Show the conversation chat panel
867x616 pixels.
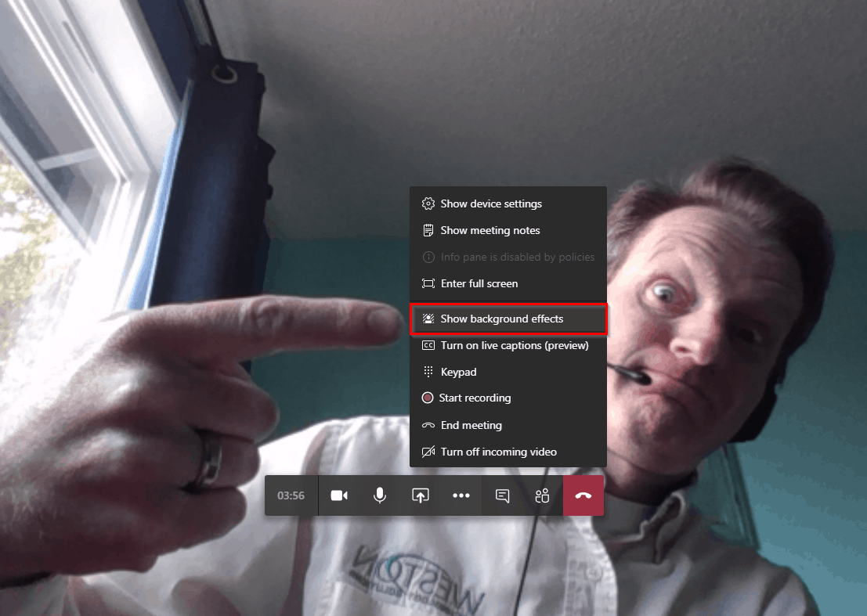click(502, 495)
